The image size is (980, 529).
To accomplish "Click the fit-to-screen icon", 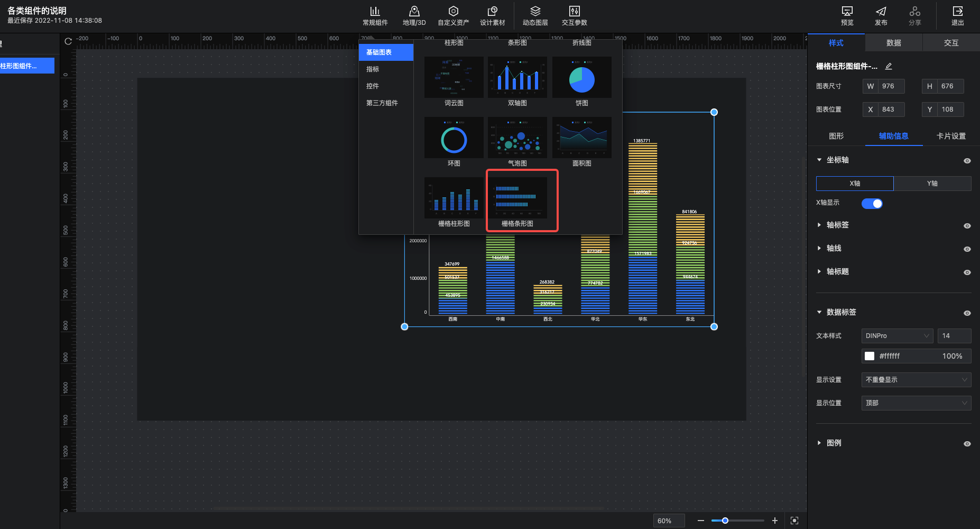I will pyautogui.click(x=794, y=521).
